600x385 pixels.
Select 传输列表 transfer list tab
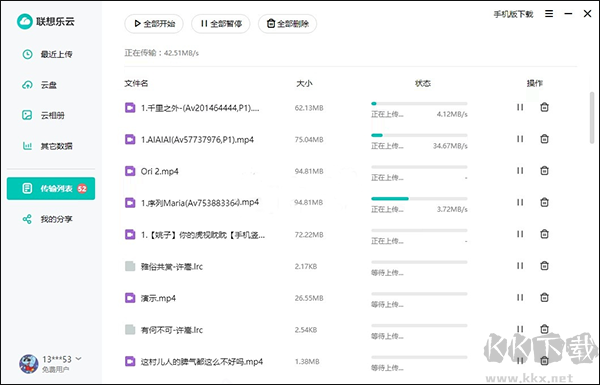click(x=51, y=188)
